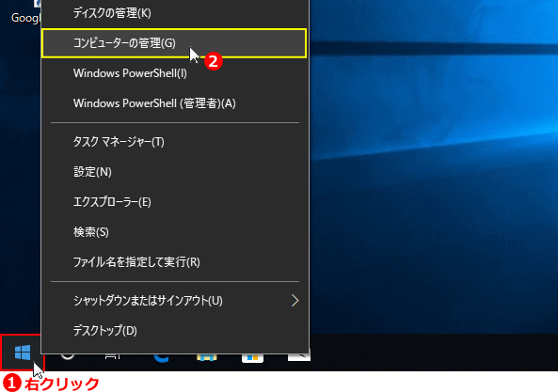Screen dimensions: 558x392
Task: Click the Windows Start button
Action: point(23,353)
